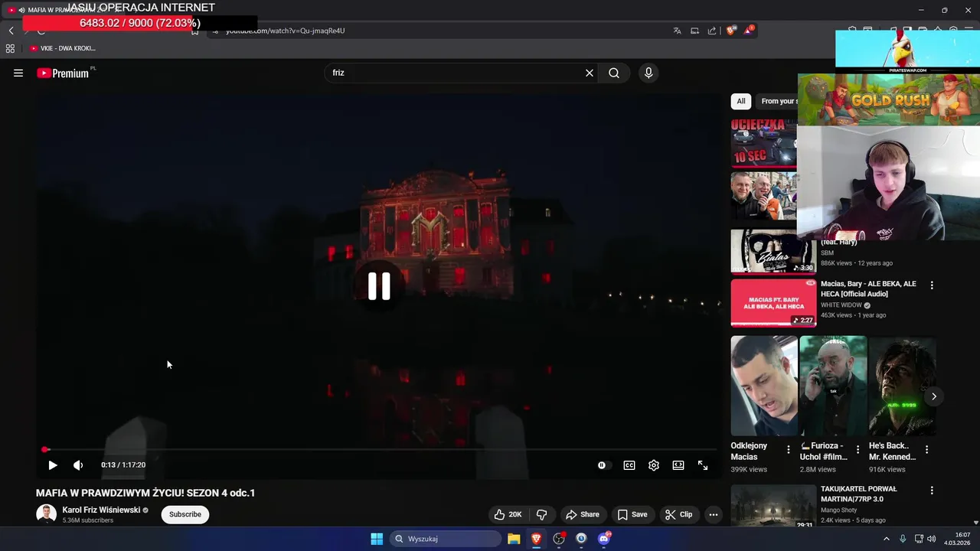Like the video (20K)
This screenshot has height=551, width=980.
pos(508,514)
